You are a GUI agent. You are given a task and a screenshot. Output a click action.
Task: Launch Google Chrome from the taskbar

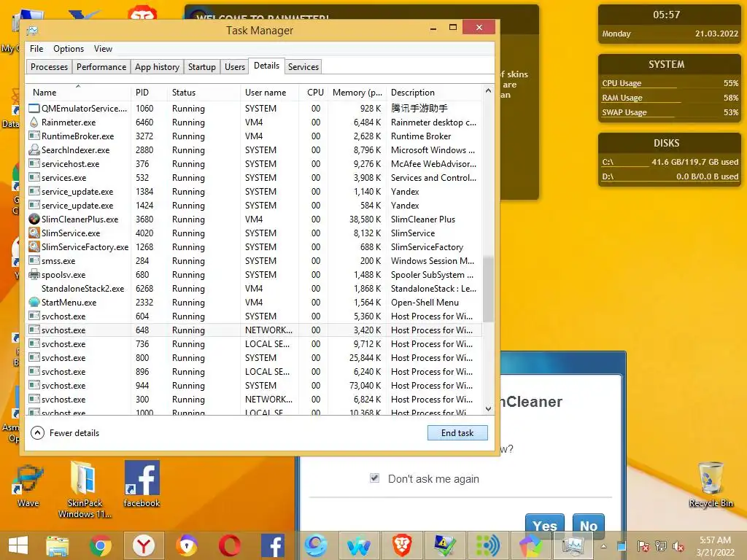click(x=100, y=545)
